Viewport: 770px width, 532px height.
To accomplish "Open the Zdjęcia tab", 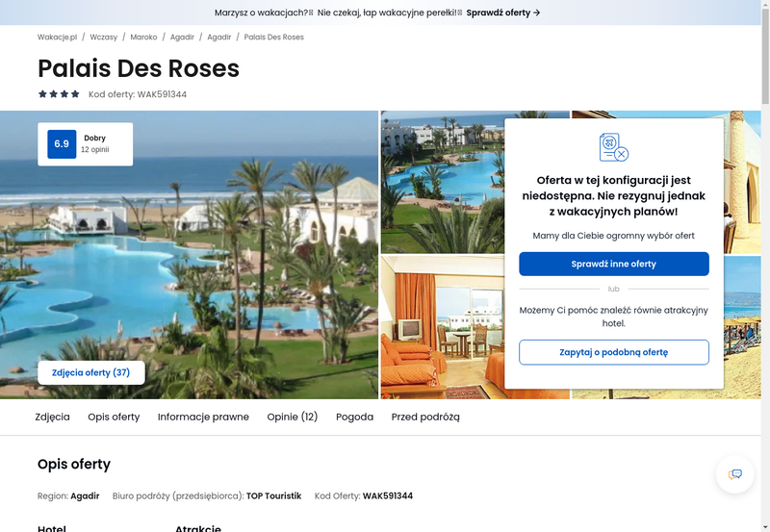I will (x=53, y=417).
